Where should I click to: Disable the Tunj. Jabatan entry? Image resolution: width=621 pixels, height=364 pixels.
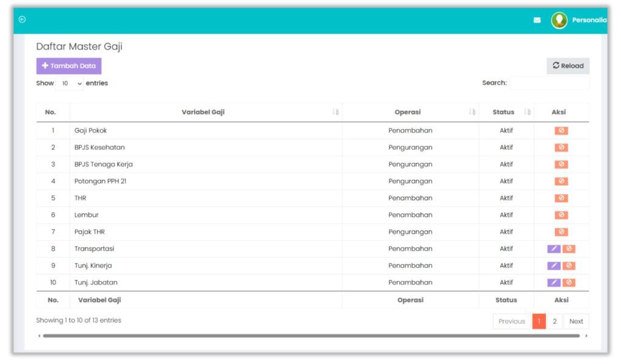(569, 283)
